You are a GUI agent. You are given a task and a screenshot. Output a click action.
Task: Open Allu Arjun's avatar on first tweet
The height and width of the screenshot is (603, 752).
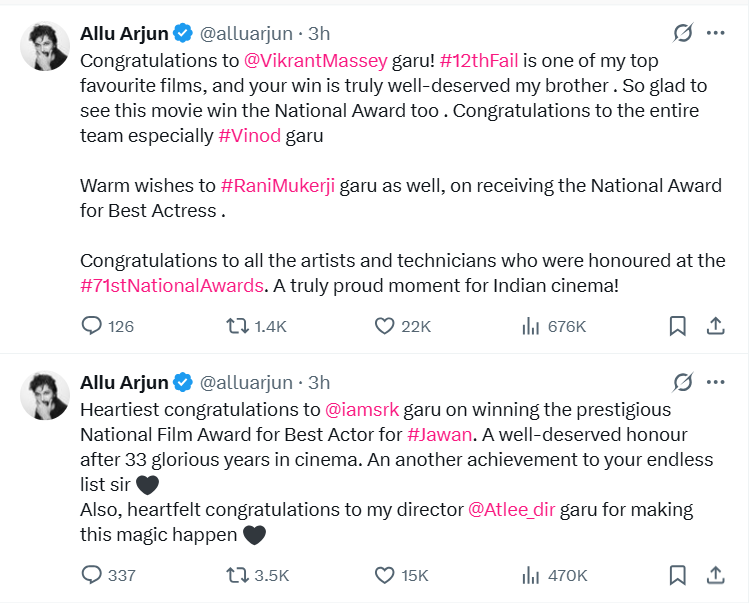43,46
